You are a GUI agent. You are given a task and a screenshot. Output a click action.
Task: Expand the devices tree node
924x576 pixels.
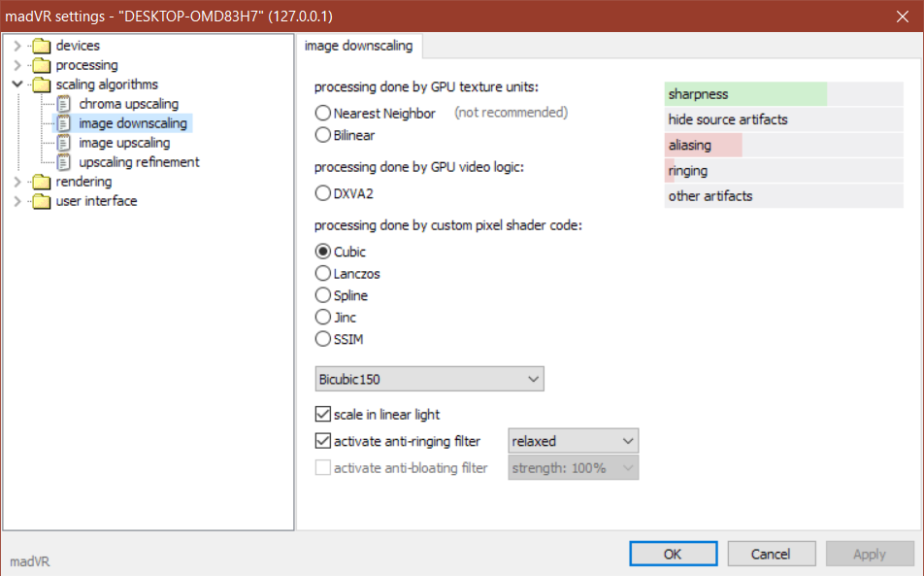(17, 46)
